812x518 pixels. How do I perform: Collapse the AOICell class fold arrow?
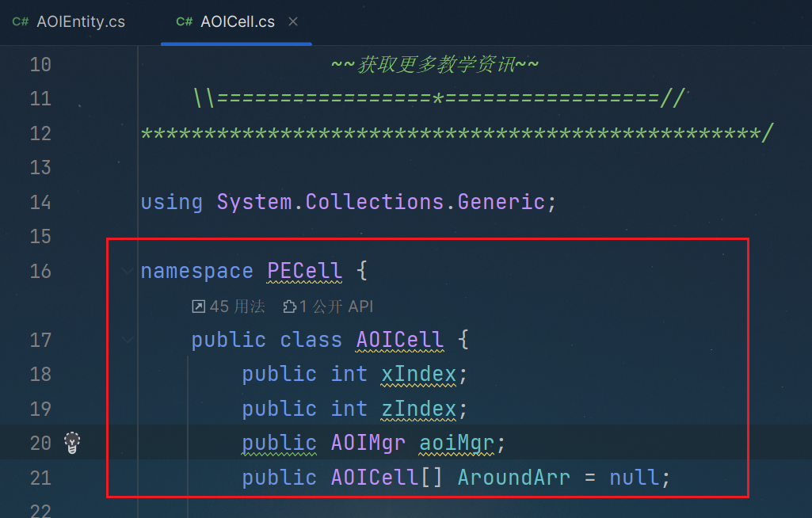pyautogui.click(x=127, y=341)
